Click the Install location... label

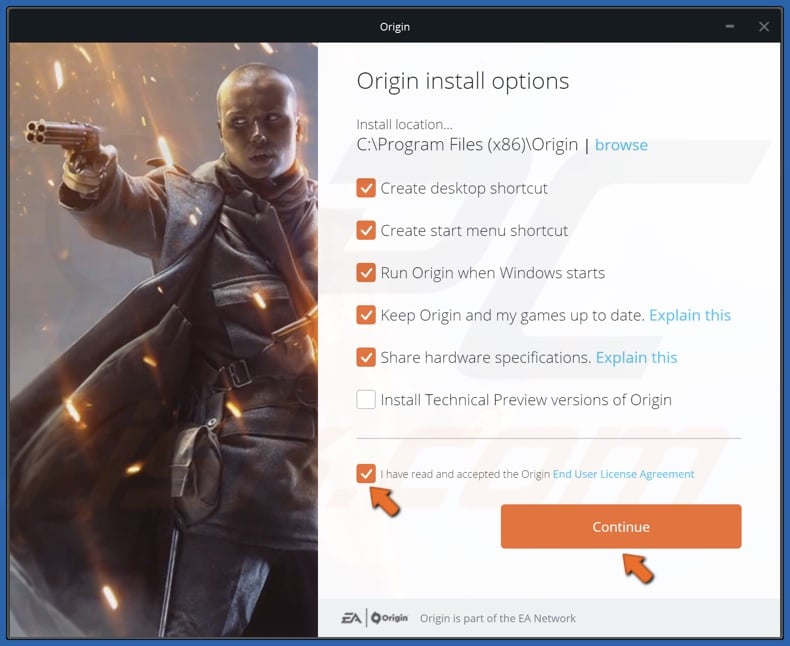coord(404,124)
